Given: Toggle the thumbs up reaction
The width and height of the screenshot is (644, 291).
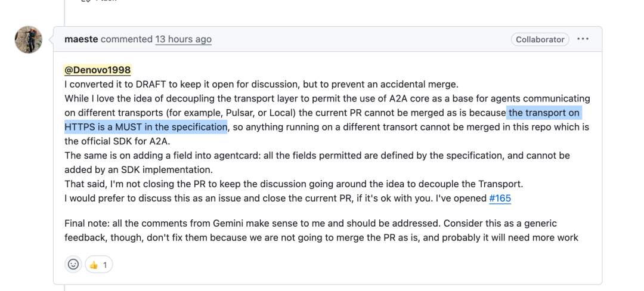Looking at the screenshot, I should click(x=98, y=265).
